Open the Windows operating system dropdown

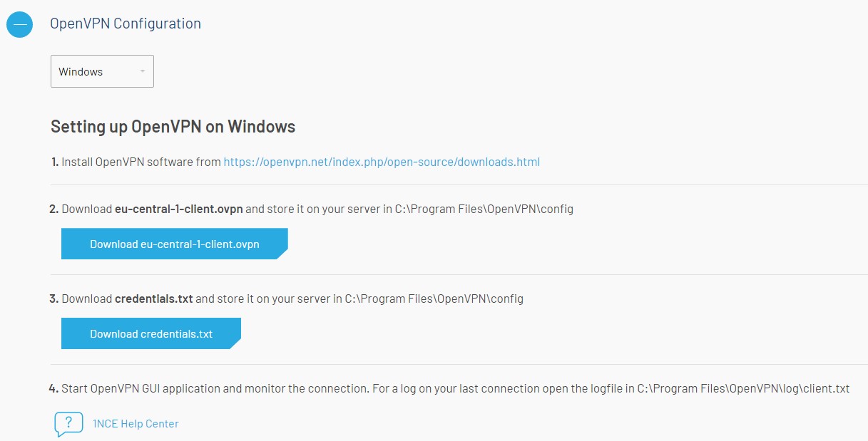pyautogui.click(x=102, y=72)
